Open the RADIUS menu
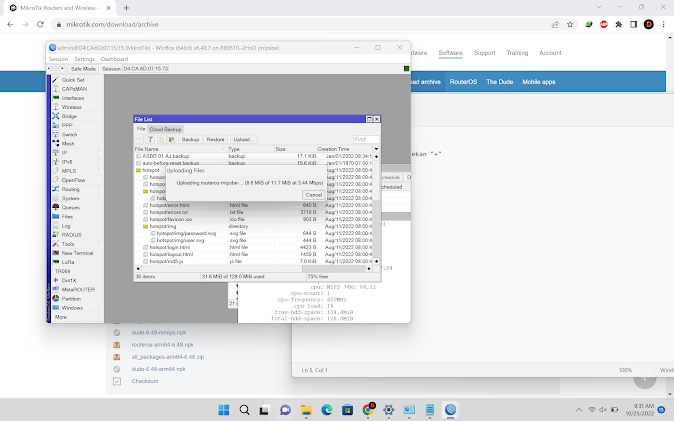Viewport: 674px width, 421px height. pyautogui.click(x=71, y=235)
